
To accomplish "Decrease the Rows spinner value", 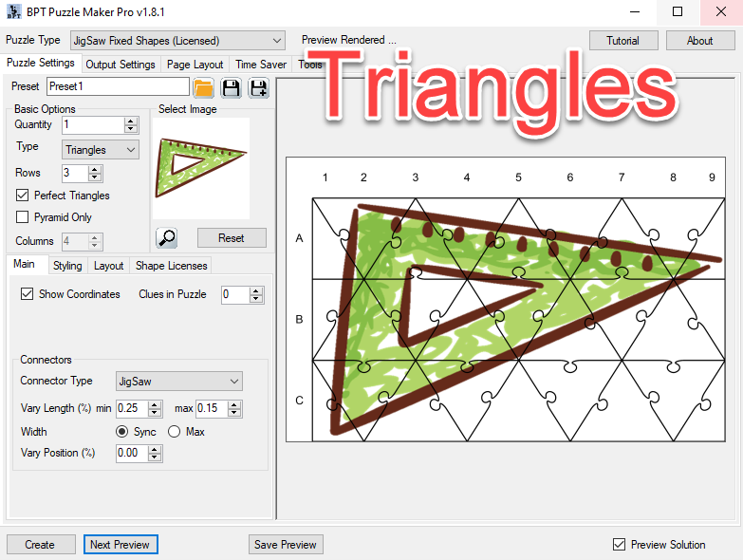I will pos(94,177).
